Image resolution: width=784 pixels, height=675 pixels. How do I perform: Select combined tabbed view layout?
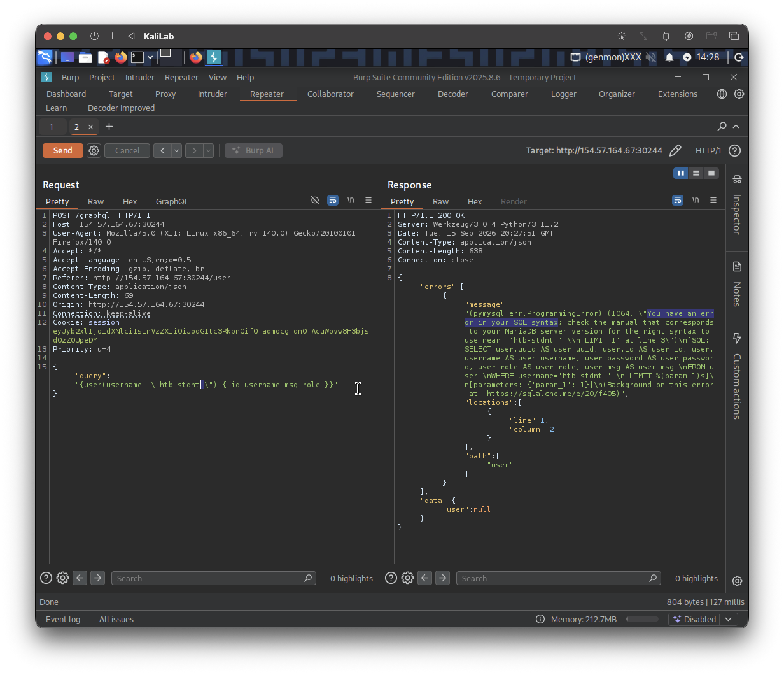[x=711, y=173]
